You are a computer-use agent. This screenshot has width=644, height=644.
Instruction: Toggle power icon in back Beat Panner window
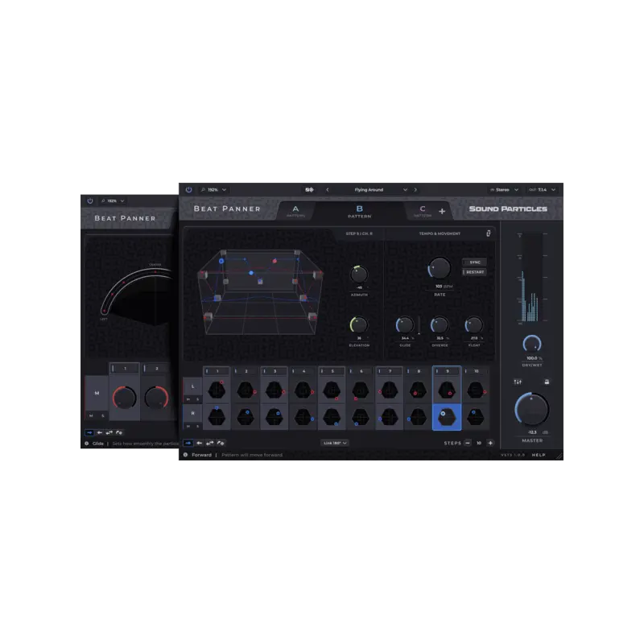90,200
